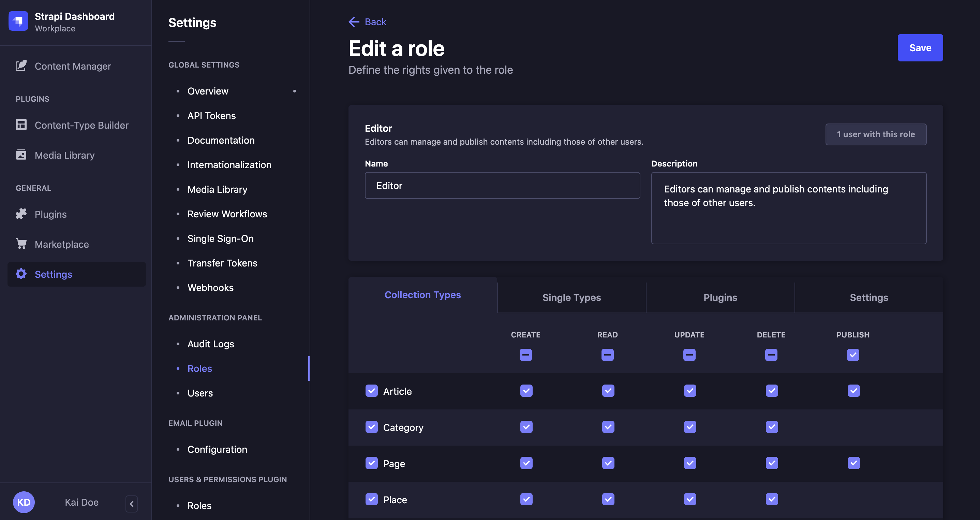Edit the role Name input field
Viewport: 980px width, 520px height.
(502, 185)
